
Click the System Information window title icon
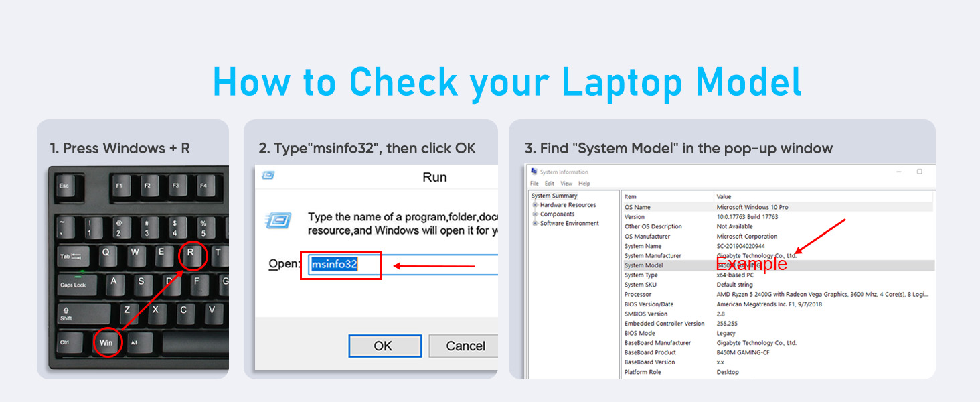[x=534, y=172]
